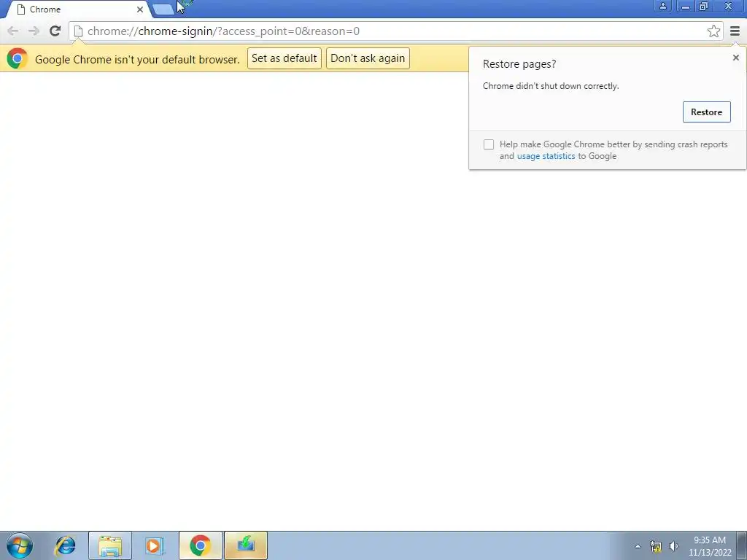Restore the previous pages
Viewport: 747px width, 560px height.
(x=706, y=112)
